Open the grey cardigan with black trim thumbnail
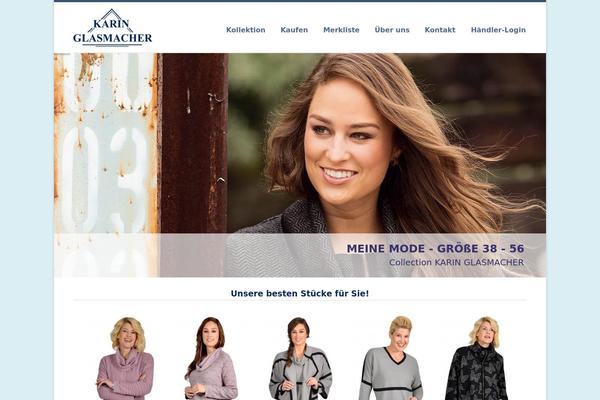Screen dimensions: 600x400 click(x=300, y=358)
